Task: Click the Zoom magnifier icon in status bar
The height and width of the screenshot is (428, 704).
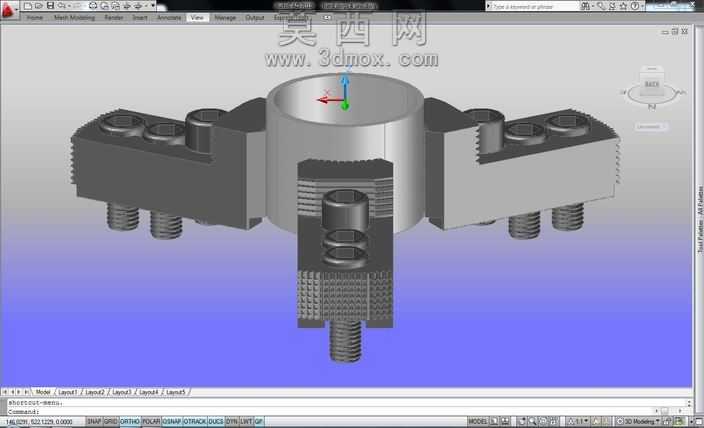Action: click(532, 421)
